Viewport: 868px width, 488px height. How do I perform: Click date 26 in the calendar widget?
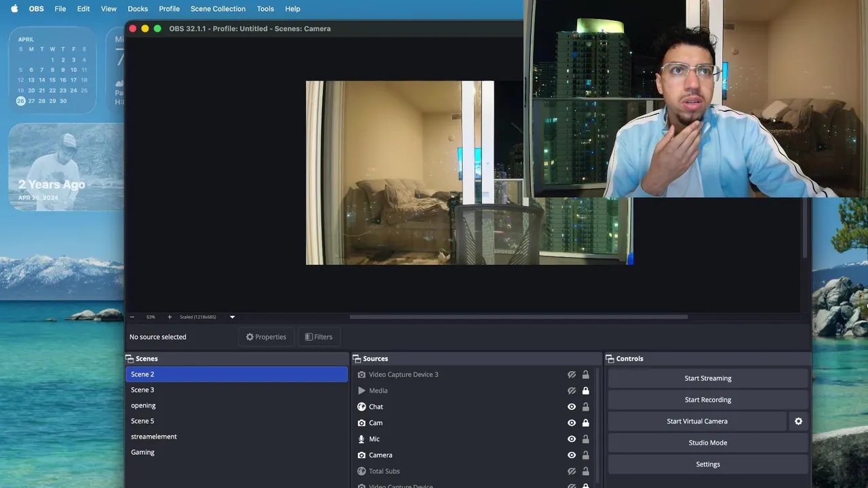click(x=21, y=101)
